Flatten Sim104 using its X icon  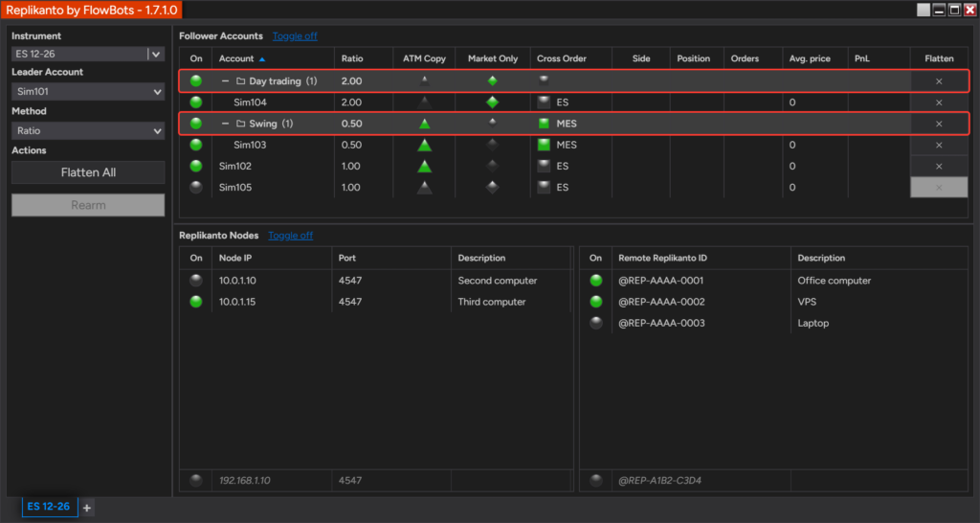tap(939, 102)
